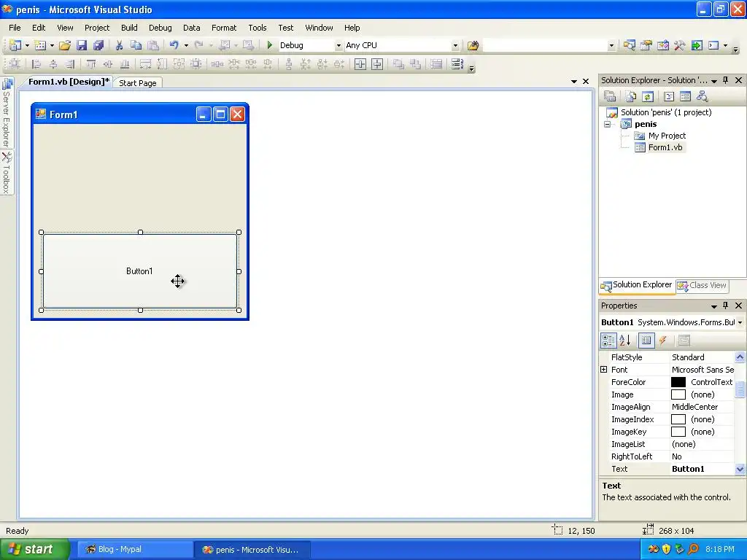Image resolution: width=747 pixels, height=560 pixels.
Task: Toggle Categorized view in Properties panel
Action: 608,341
